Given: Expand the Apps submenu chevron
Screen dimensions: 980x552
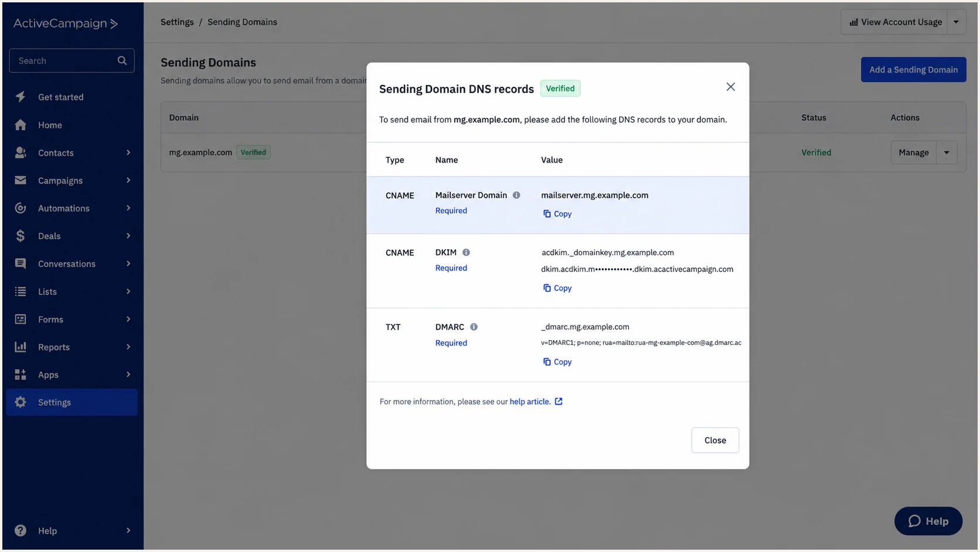Looking at the screenshot, I should click(128, 375).
